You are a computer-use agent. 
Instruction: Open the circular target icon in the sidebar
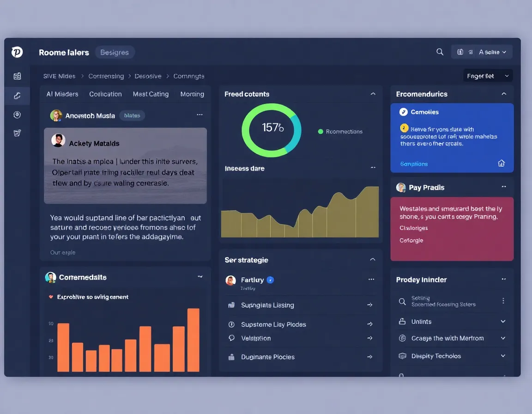[17, 115]
